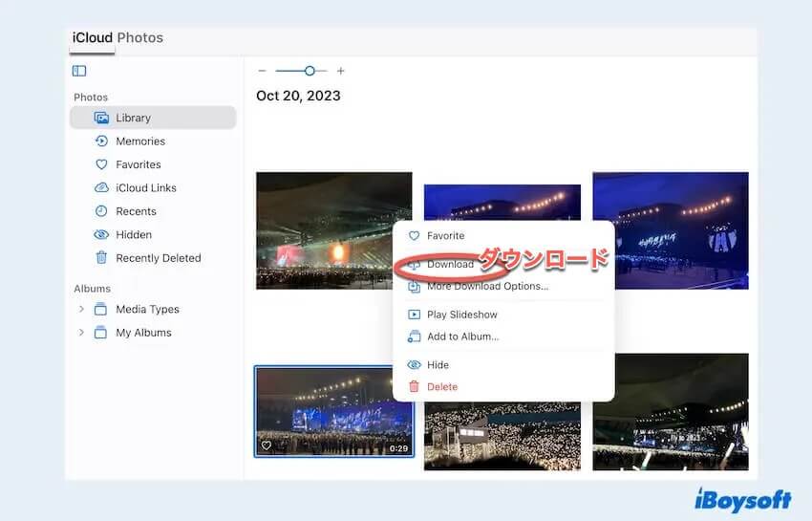812x521 pixels.
Task: Click Delete in the context menu
Action: (x=441, y=387)
